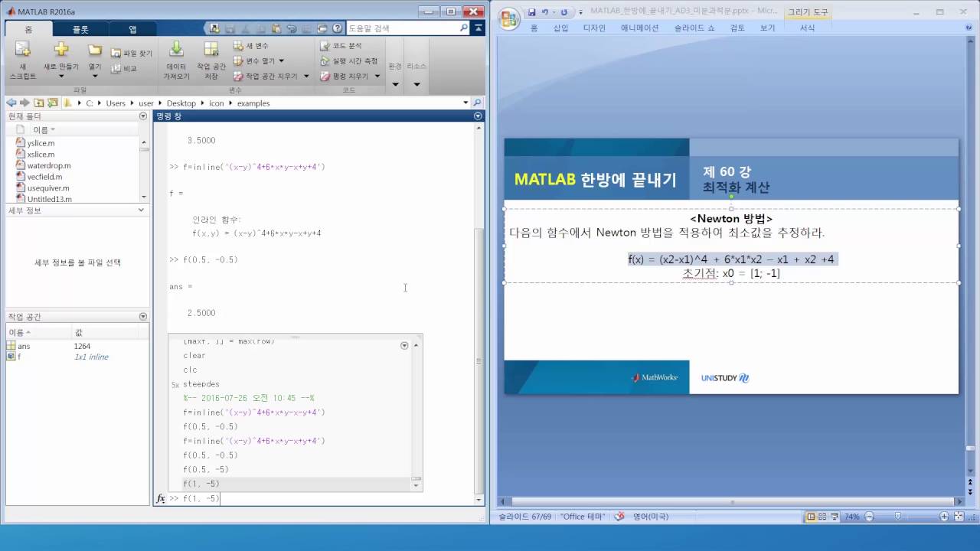Screen dimensions: 980x551
Task: Start slide show view from the status bar
Action: (834, 517)
